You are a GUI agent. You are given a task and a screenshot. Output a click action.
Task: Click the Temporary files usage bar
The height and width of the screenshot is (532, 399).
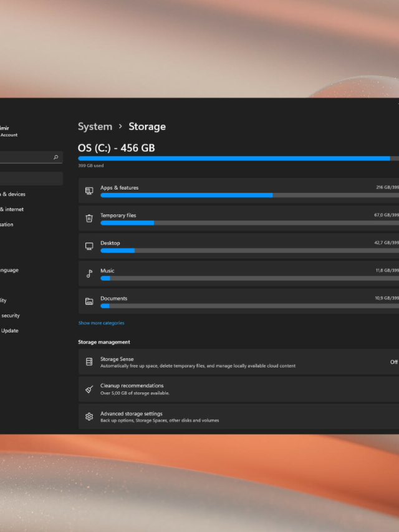click(250, 223)
